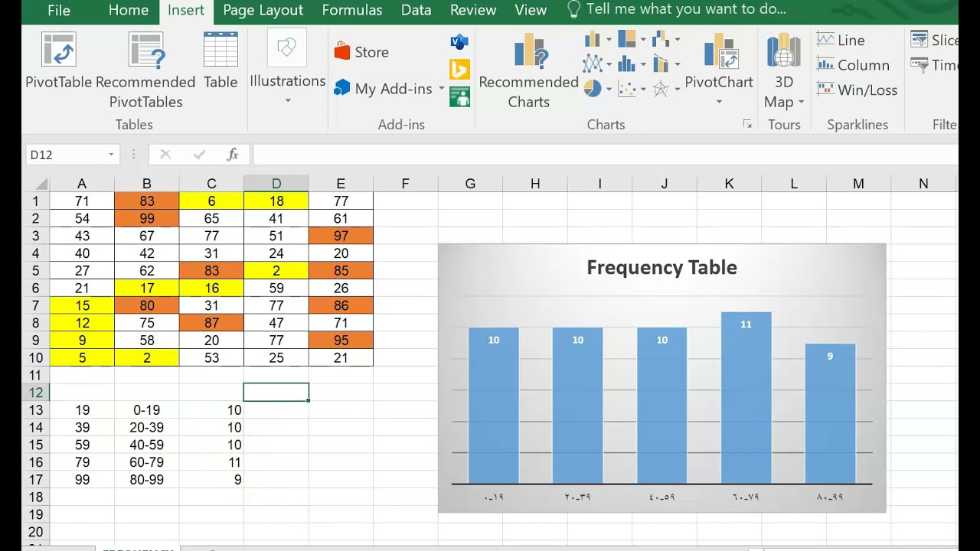This screenshot has height=551, width=980.
Task: Click the People Graph add-in icon
Action: point(459,96)
